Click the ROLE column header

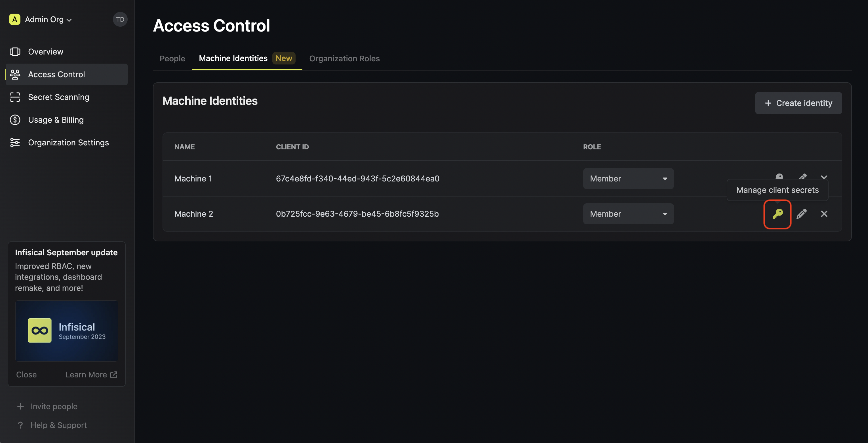tap(592, 147)
